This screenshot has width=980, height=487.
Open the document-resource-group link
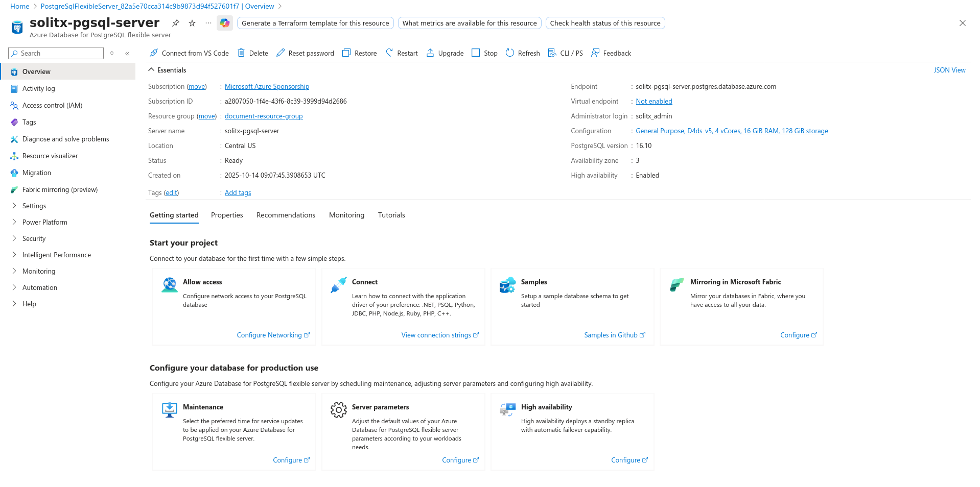click(x=264, y=116)
